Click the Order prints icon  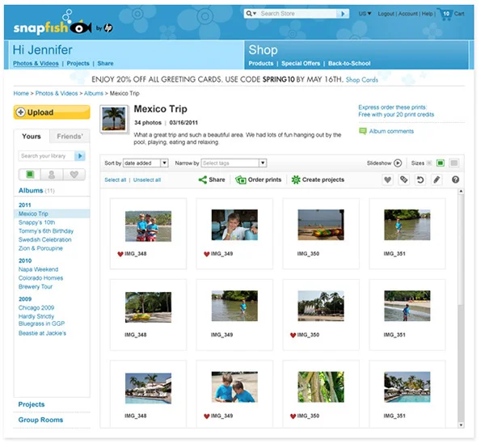point(241,180)
